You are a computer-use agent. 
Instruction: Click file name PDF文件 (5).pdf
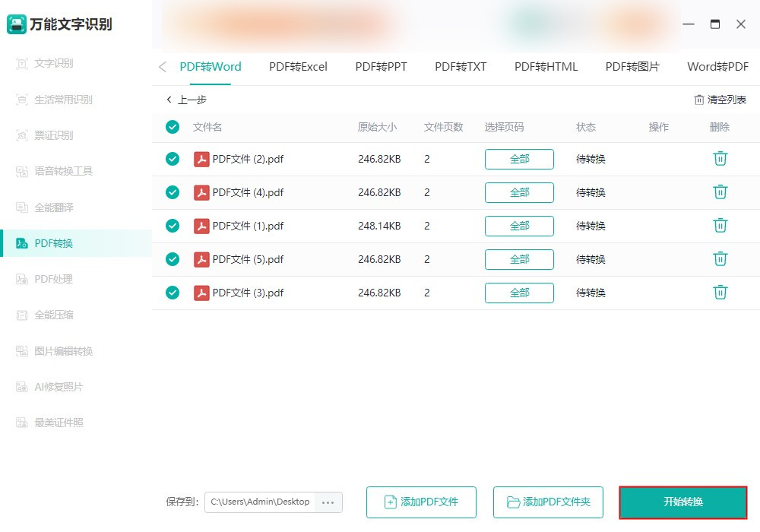point(248,259)
